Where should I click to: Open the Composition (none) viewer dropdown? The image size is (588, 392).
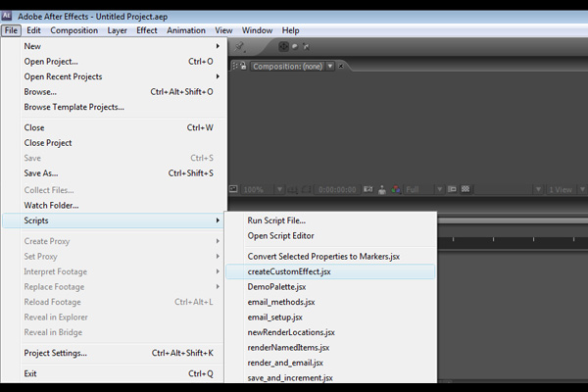(330, 66)
